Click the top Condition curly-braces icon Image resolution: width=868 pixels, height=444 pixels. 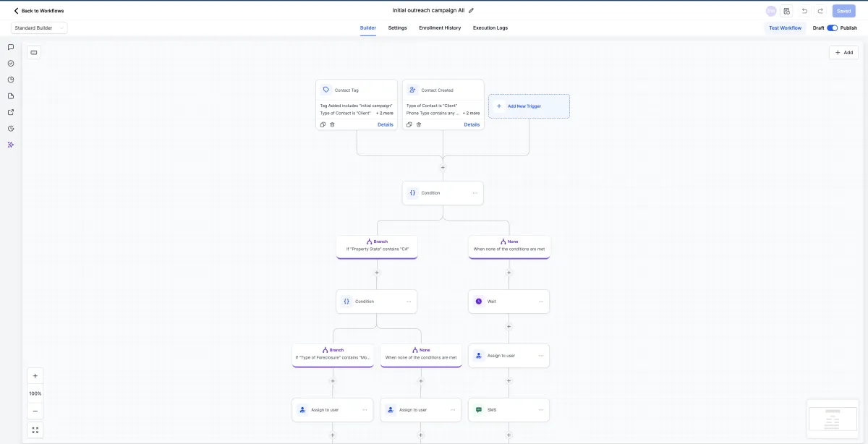coord(412,193)
